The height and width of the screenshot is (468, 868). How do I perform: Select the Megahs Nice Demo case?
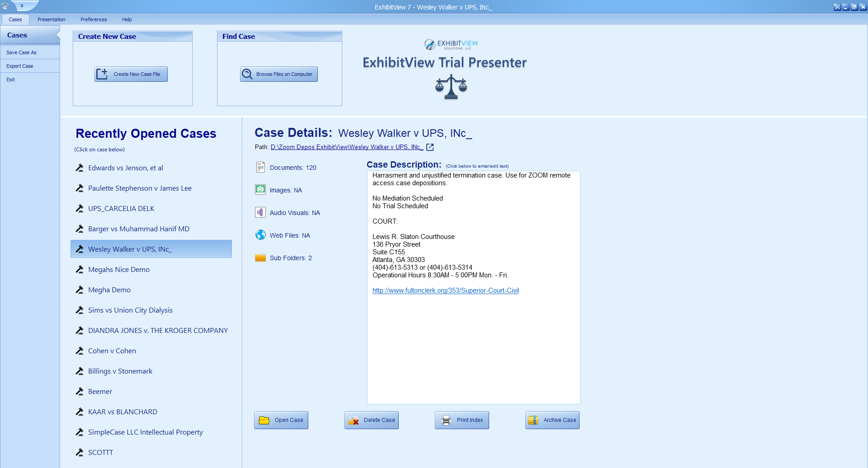click(119, 269)
